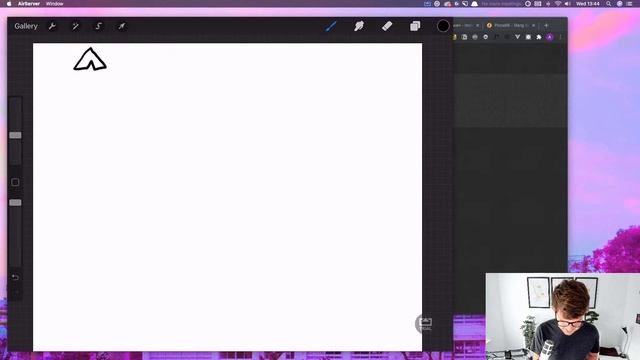Tap the square Modify button in sidebar
The width and height of the screenshot is (640, 360).
[x=15, y=182]
